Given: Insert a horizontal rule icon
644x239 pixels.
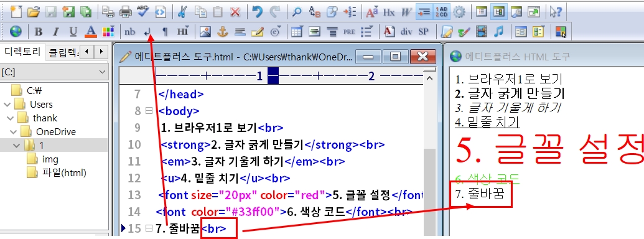Looking at the screenshot, I should 240,32.
